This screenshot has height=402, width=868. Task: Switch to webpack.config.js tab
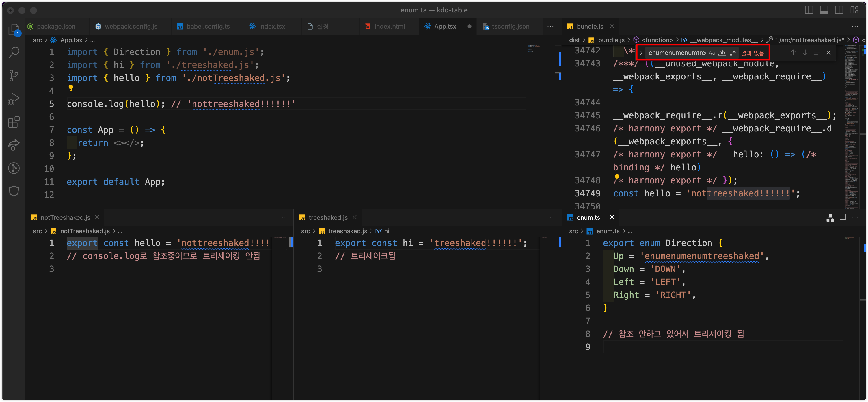131,26
